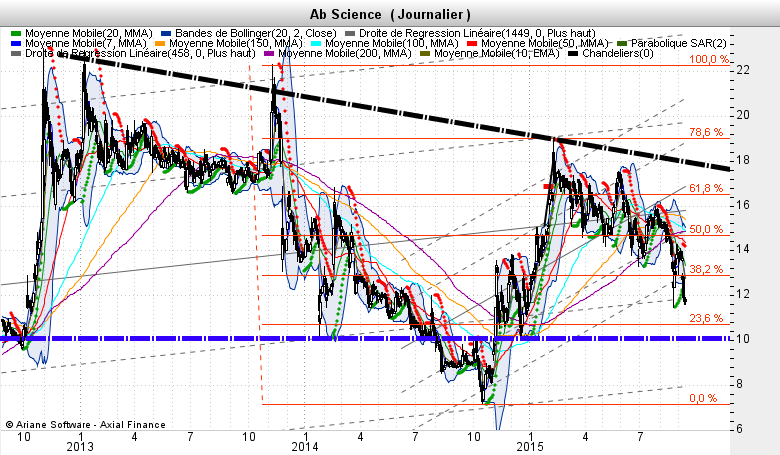This screenshot has height=455, width=780.
Task: Click the red swatch for Moyenne Mobile(50, MMA)
Action: click(x=472, y=44)
